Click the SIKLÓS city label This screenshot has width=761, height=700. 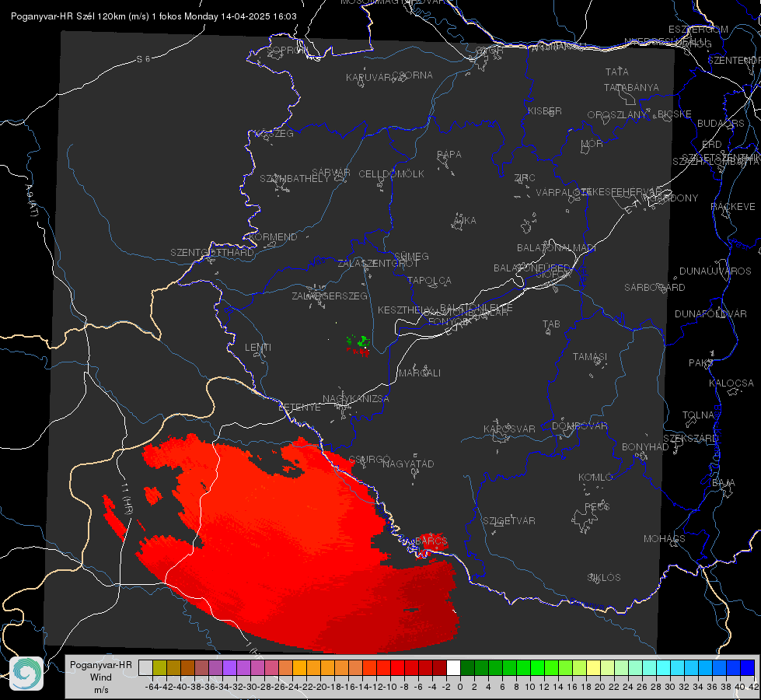604,578
